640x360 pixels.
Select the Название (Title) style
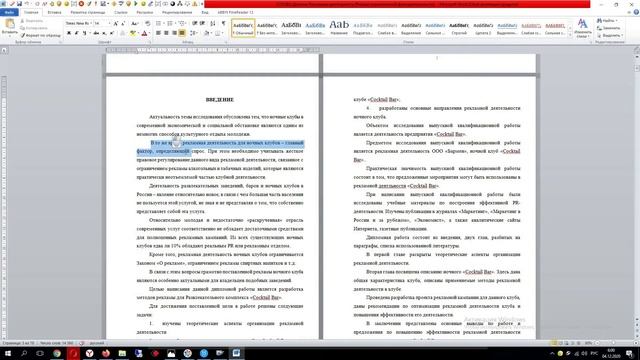pyautogui.click(x=339, y=28)
